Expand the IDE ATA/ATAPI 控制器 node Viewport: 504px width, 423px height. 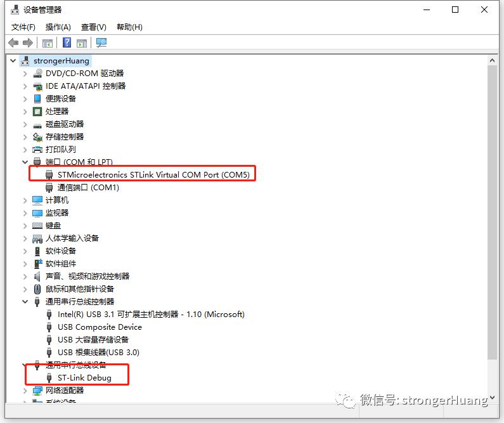[x=25, y=86]
